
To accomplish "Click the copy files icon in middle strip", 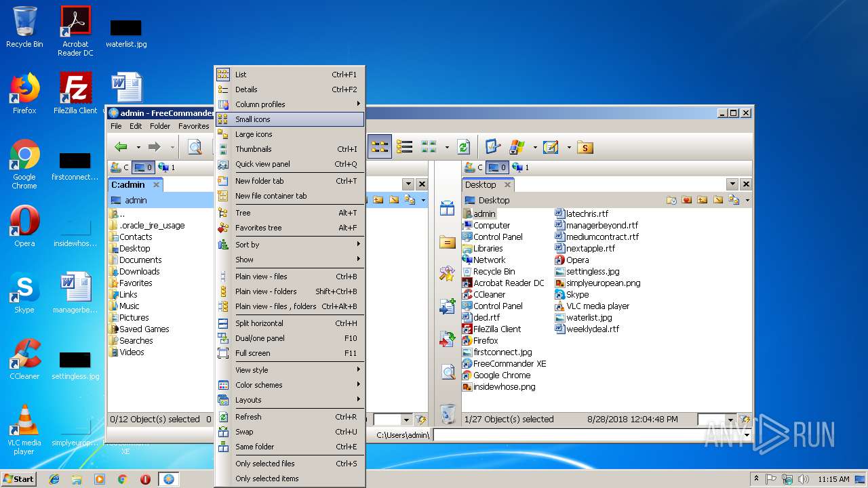I will coord(448,306).
